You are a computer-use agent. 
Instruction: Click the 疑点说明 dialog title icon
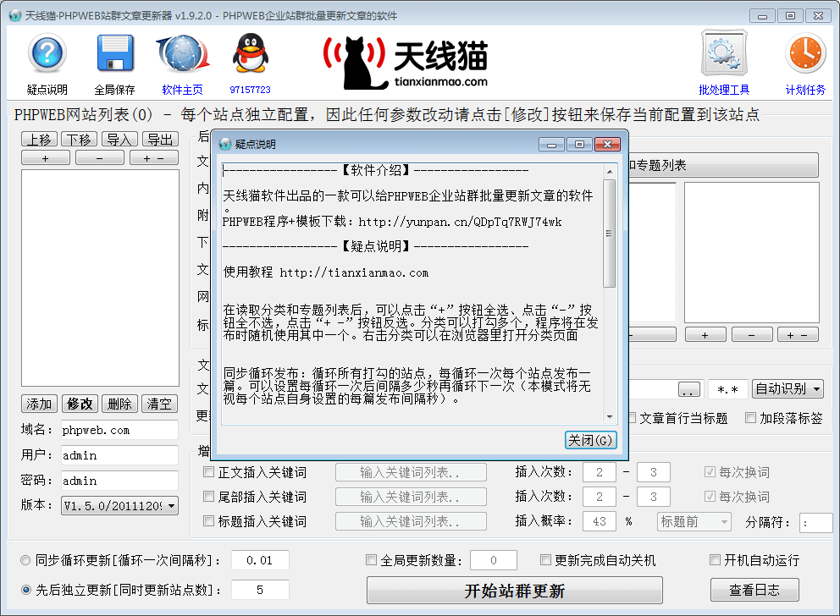(x=225, y=144)
